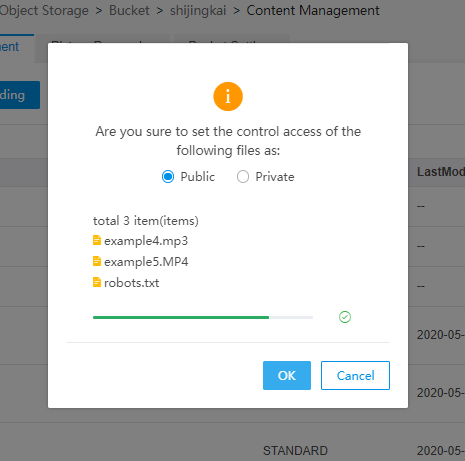Click the example5.MP4 file icon
The image size is (465, 461).
tap(97, 261)
